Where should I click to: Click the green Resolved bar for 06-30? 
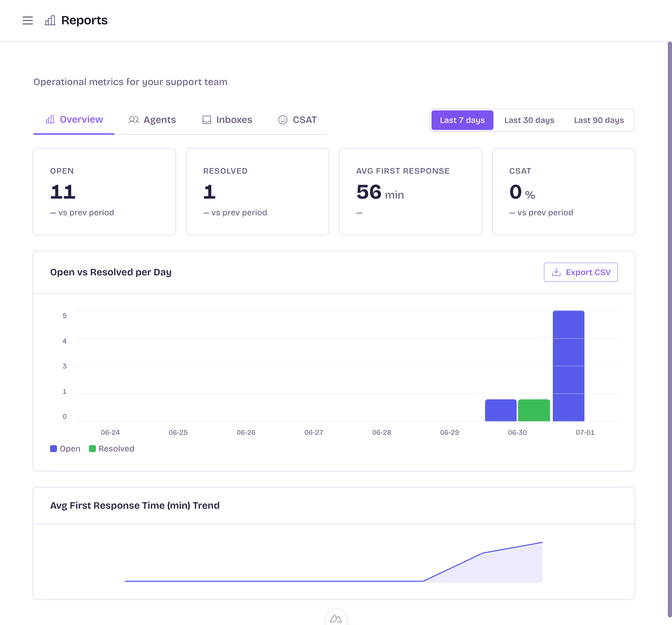(x=534, y=410)
